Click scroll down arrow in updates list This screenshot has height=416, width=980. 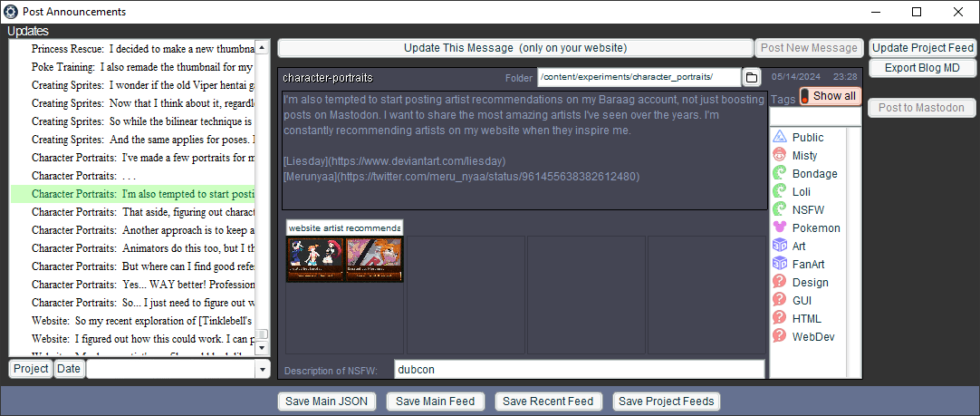coord(263,348)
